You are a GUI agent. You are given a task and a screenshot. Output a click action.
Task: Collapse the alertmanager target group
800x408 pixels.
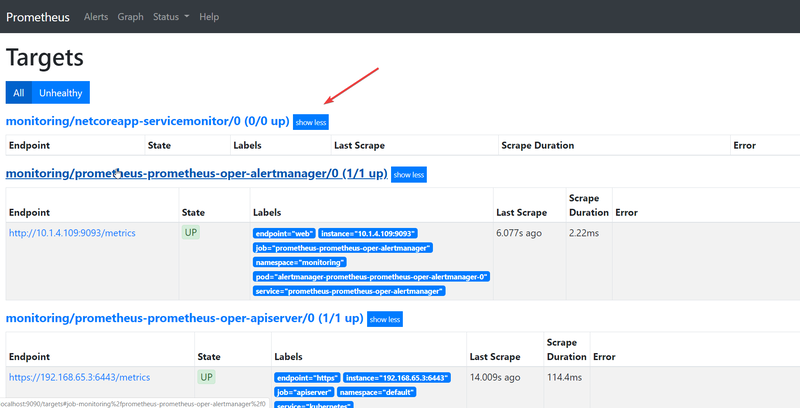(409, 174)
